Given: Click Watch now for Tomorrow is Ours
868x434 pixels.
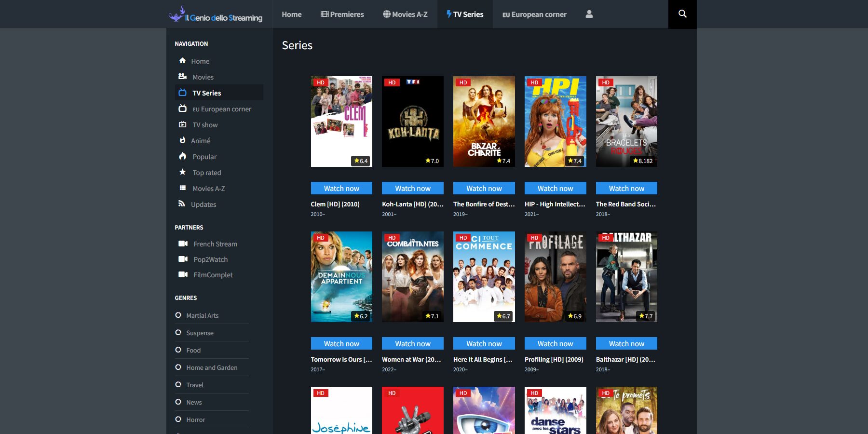Looking at the screenshot, I should [x=341, y=343].
